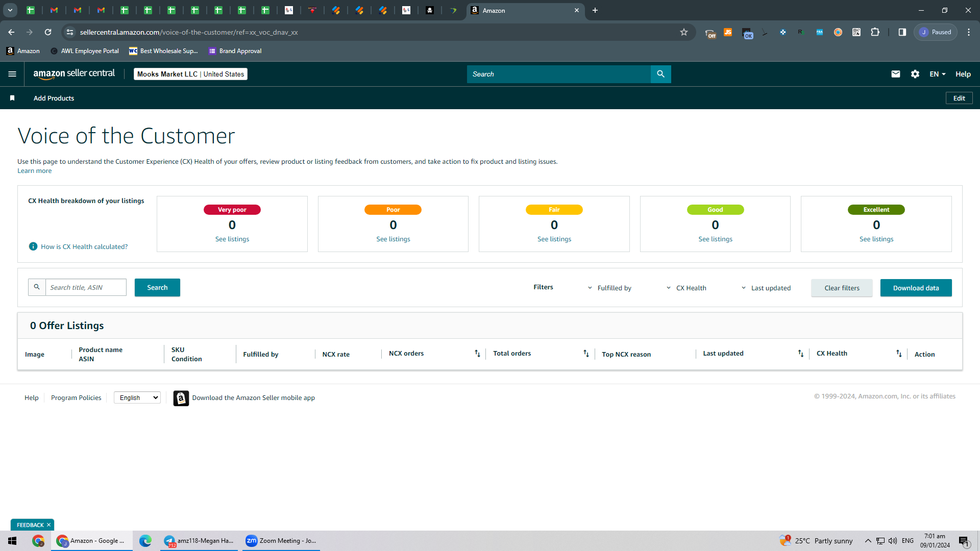Open a new browser tab
Viewport: 980px width, 551px height.
point(595,10)
